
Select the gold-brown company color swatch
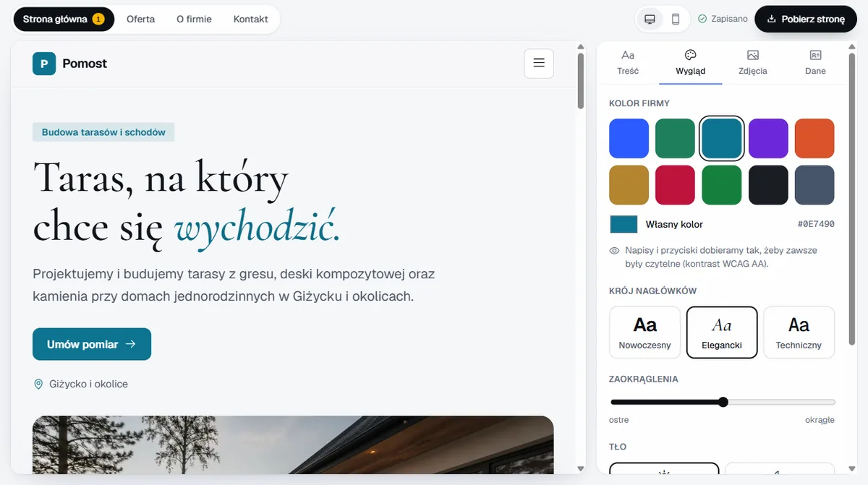coord(629,185)
